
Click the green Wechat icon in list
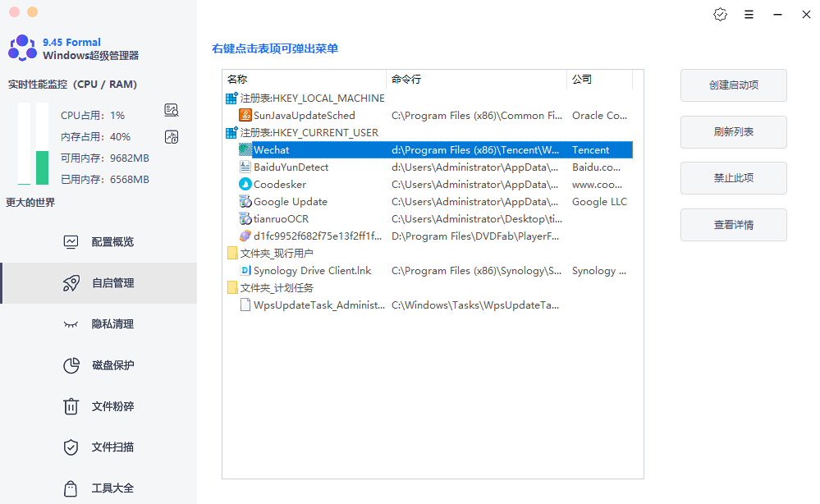pos(245,149)
